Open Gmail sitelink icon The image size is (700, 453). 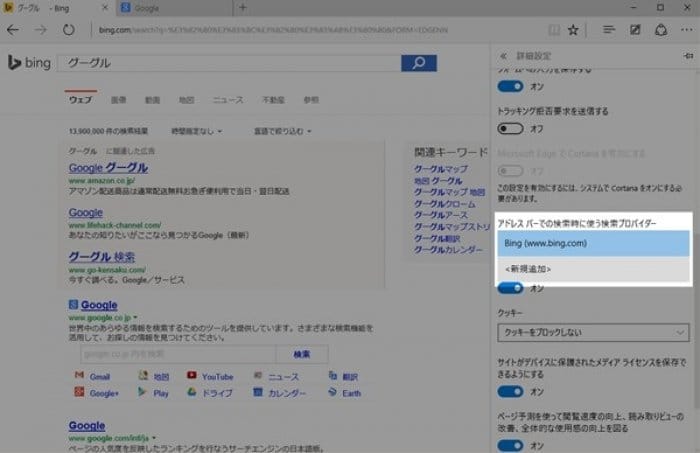click(79, 375)
